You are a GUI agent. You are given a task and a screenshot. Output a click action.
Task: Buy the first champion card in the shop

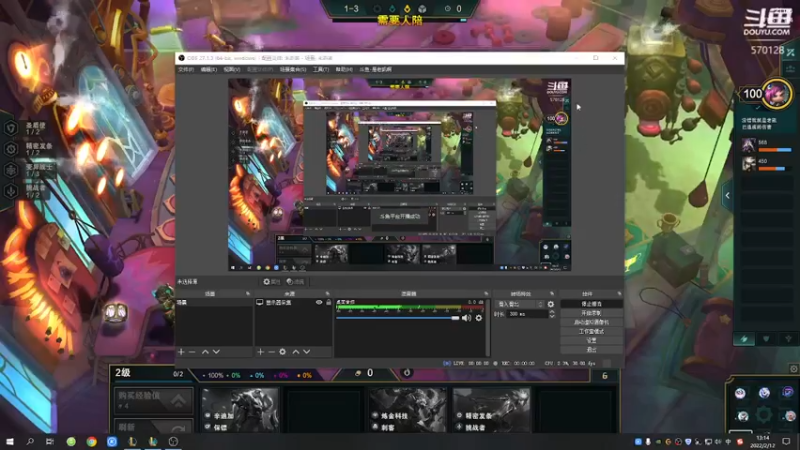pos(240,410)
